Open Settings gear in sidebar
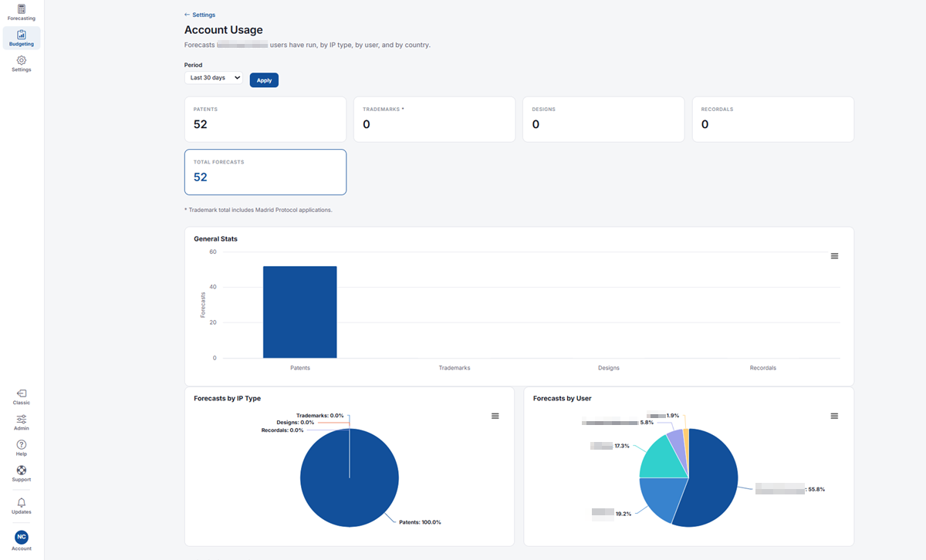 pos(22,64)
